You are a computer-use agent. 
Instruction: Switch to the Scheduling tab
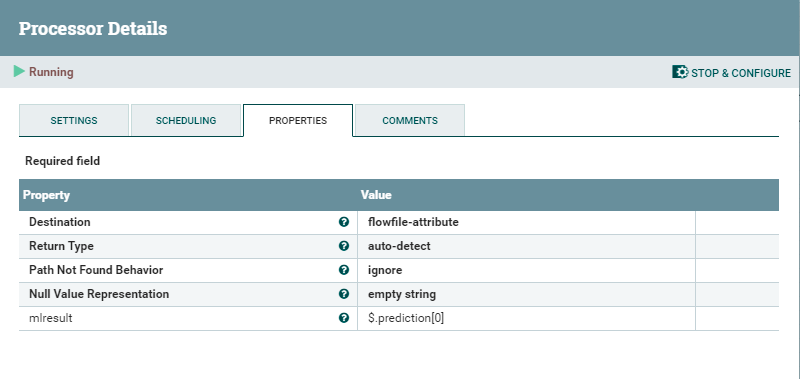coord(186,120)
